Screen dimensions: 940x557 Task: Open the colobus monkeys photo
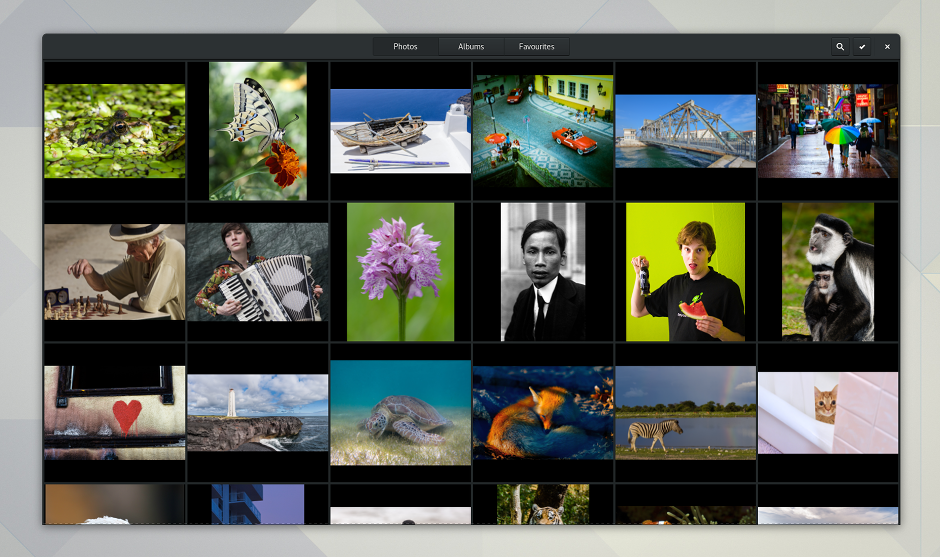(x=828, y=272)
